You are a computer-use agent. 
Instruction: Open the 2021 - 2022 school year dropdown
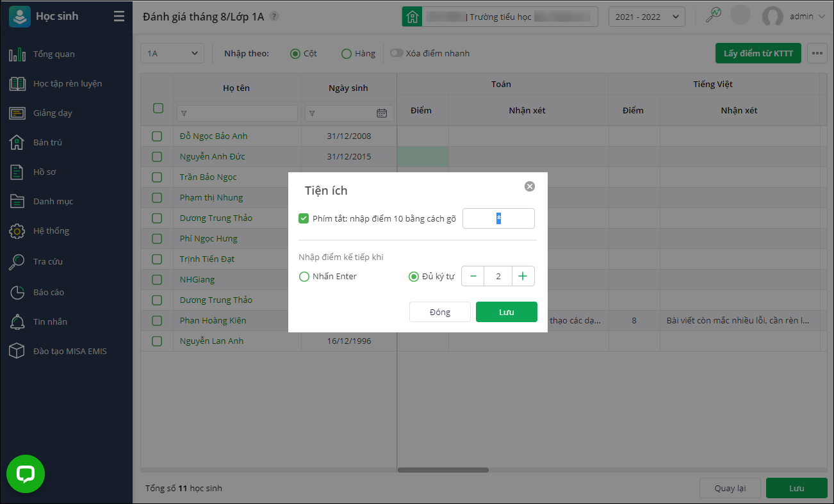tap(646, 17)
